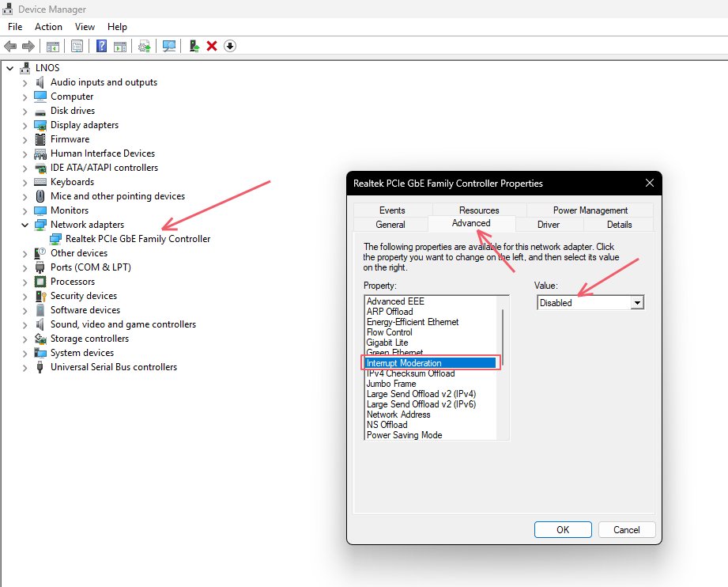Image resolution: width=728 pixels, height=587 pixels.
Task: Click the Sound, video and game controllers icon
Action: coord(40,324)
